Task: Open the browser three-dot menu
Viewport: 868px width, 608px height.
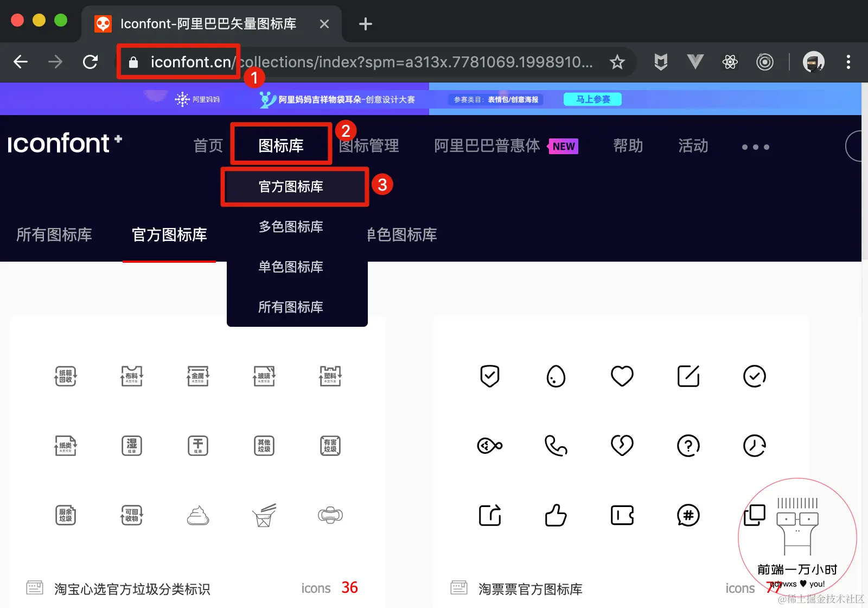Action: (848, 62)
